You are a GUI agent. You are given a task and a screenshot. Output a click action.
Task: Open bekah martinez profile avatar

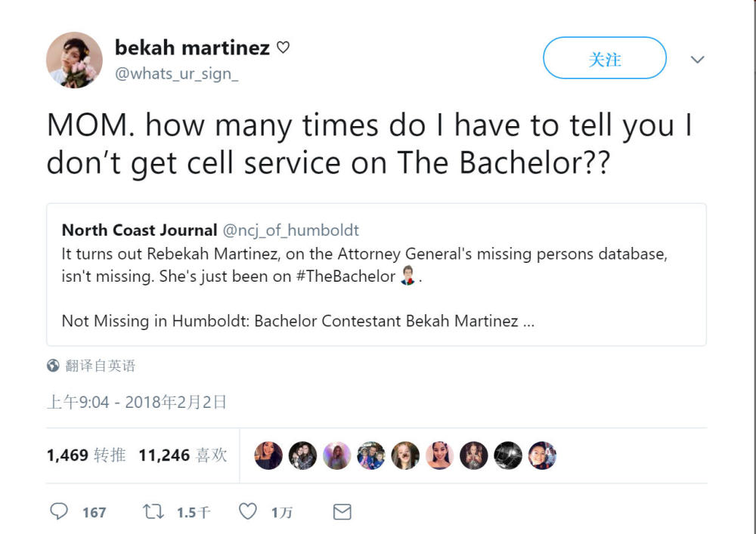pos(74,60)
